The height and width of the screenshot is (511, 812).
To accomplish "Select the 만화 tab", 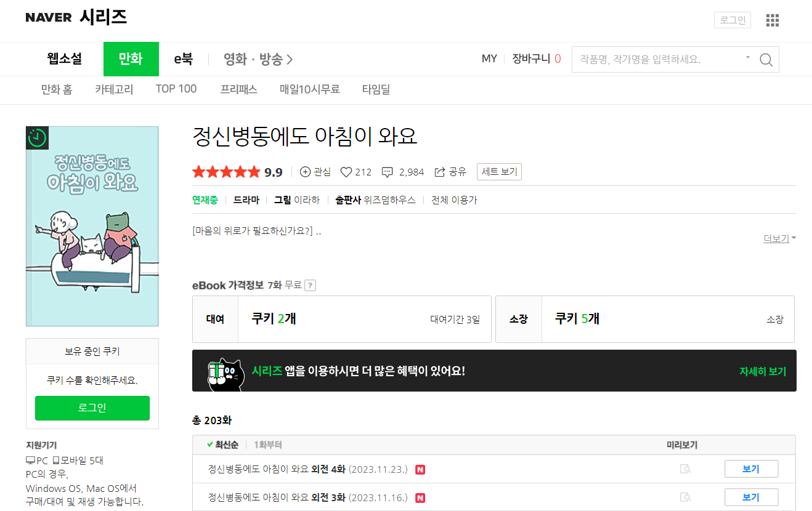I will pos(131,59).
